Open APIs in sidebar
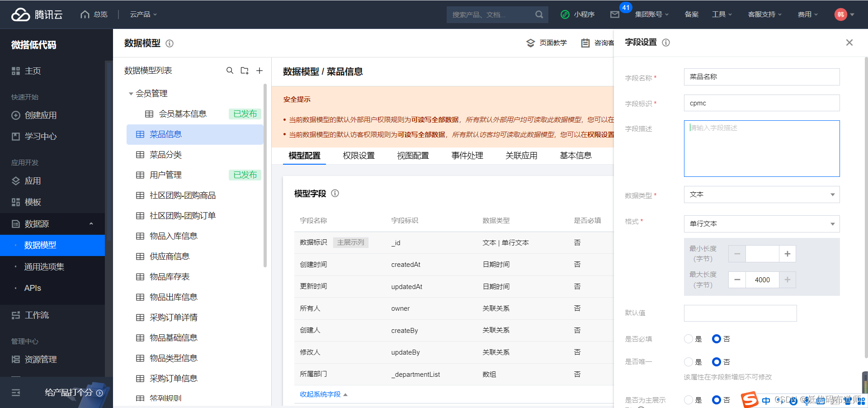 [x=33, y=288]
